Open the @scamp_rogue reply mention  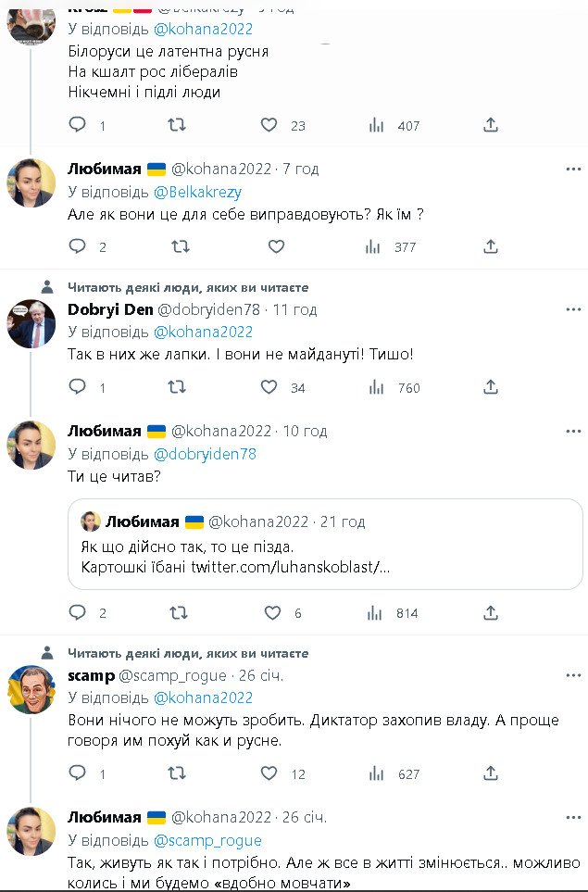pyautogui.click(x=207, y=840)
